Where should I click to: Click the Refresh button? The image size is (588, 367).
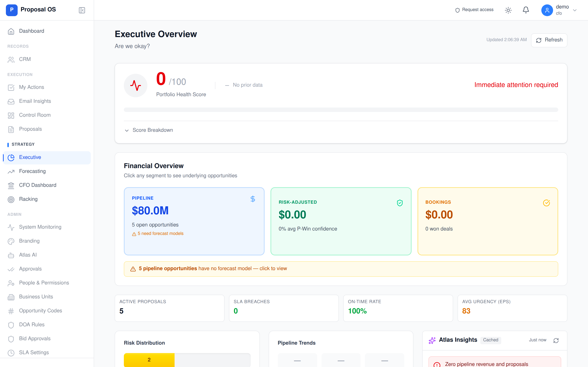pos(549,40)
